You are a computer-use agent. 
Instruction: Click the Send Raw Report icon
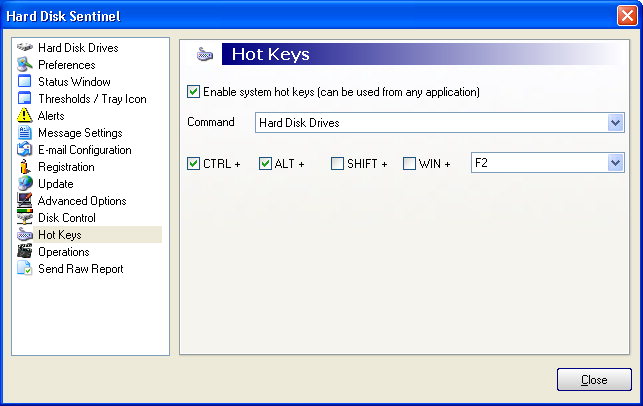25,269
